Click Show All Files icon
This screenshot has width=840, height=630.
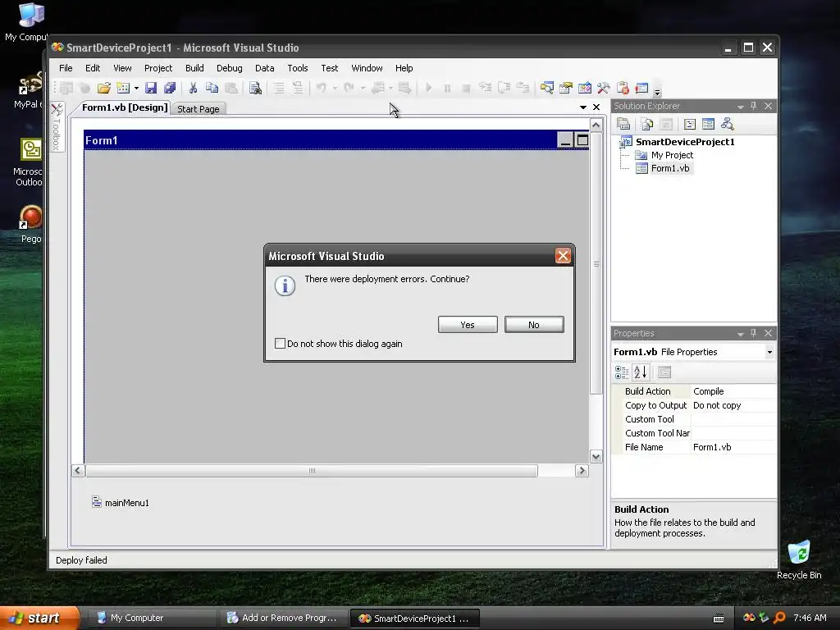[647, 125]
